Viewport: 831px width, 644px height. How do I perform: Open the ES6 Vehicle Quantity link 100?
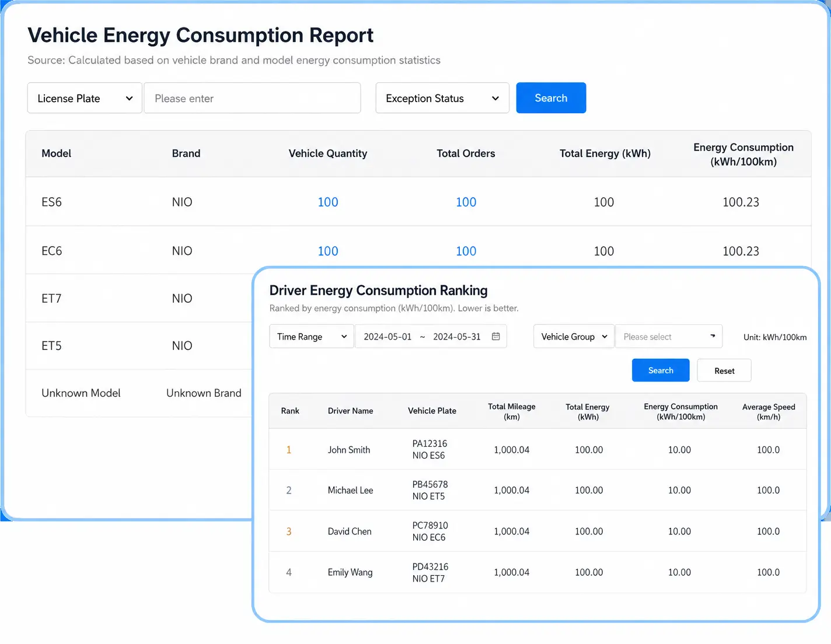[x=328, y=202]
